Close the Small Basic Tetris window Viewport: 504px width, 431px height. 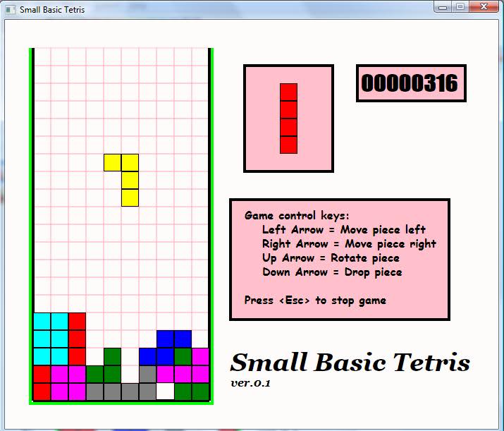pyautogui.click(x=484, y=7)
